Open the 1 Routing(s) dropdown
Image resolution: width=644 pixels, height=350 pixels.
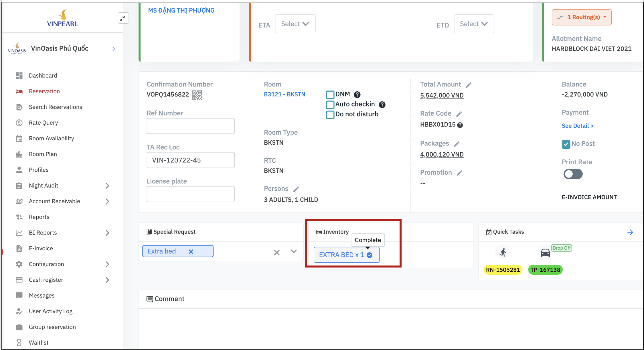coord(582,17)
